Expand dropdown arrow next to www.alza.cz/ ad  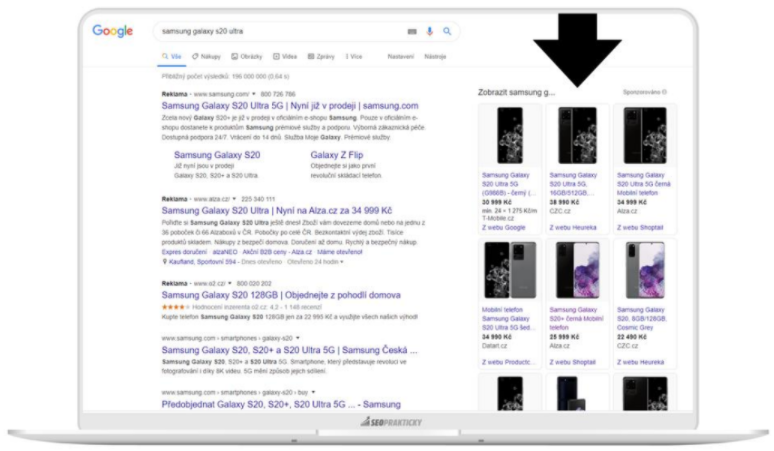pos(234,199)
